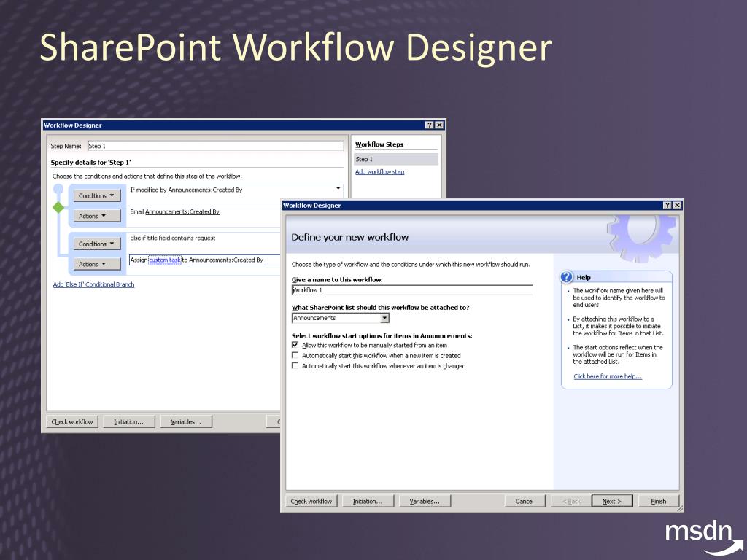Image resolution: width=747 pixels, height=560 pixels.
Task: Click the help question mark in front Workflow Designer title bar
Action: click(667, 205)
